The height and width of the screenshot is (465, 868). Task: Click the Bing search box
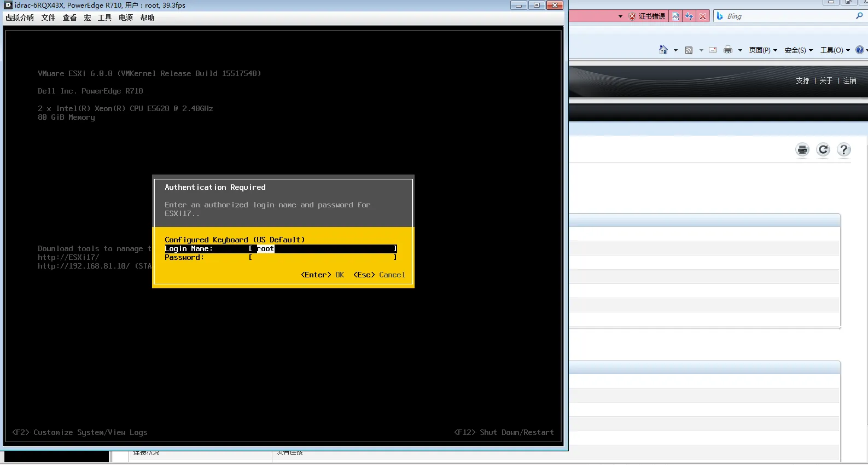pyautogui.click(x=788, y=16)
